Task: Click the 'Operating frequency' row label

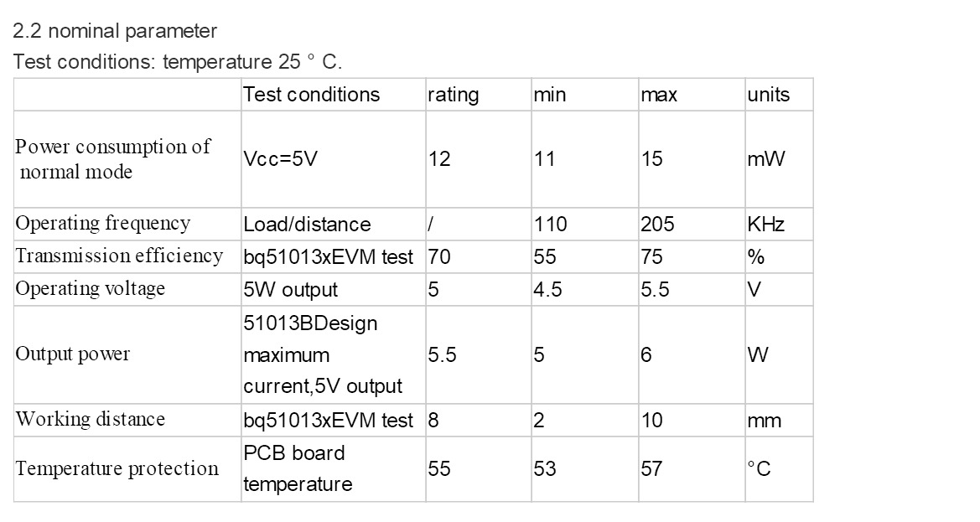Action: point(127,224)
